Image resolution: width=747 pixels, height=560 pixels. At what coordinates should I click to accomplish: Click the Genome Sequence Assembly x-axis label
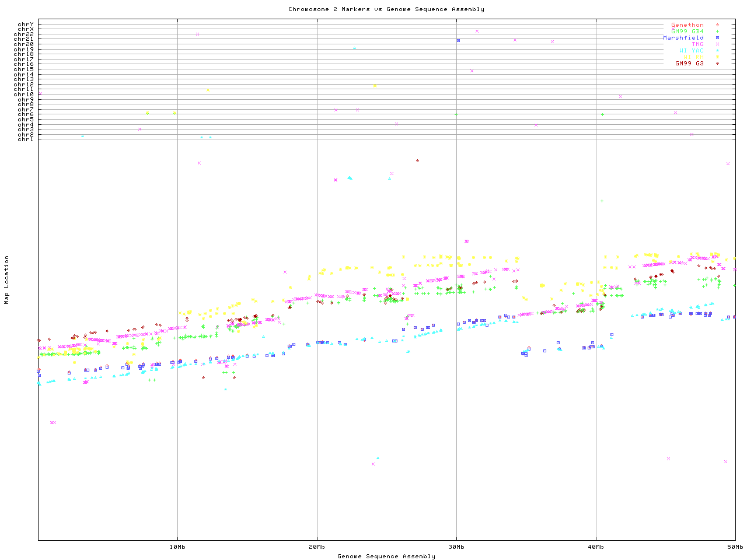coord(386,556)
